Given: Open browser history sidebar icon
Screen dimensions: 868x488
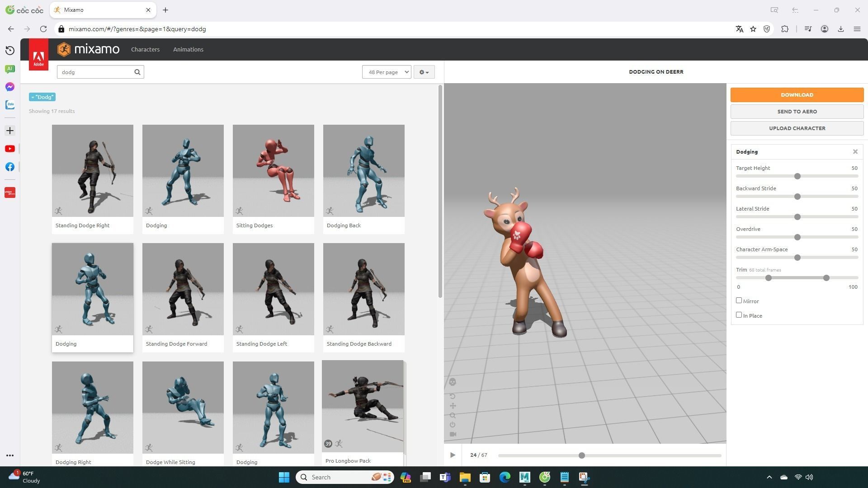Looking at the screenshot, I should point(10,51).
